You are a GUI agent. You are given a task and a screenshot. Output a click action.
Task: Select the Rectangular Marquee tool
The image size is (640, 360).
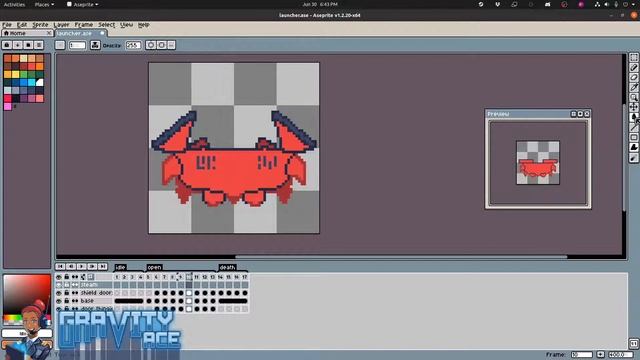click(x=633, y=58)
